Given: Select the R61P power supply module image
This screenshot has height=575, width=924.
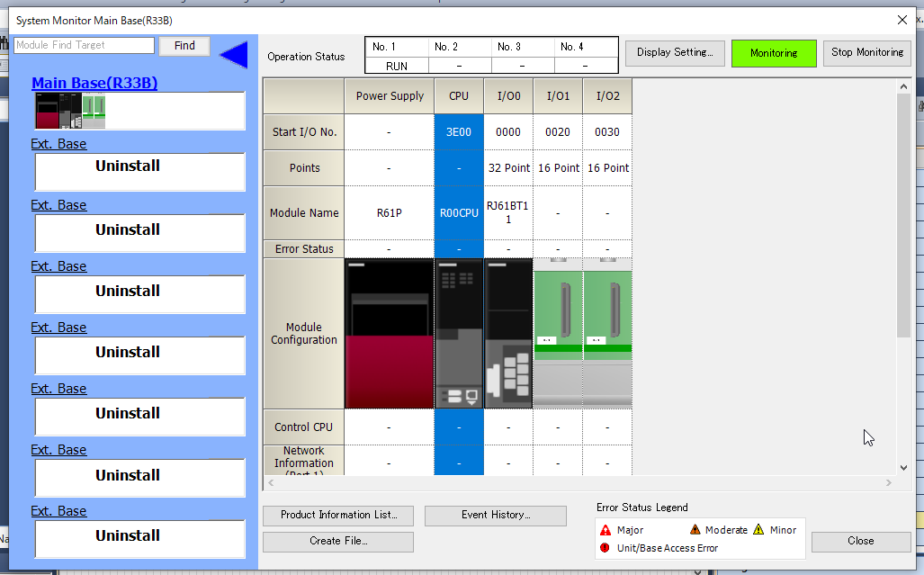Looking at the screenshot, I should click(389, 333).
